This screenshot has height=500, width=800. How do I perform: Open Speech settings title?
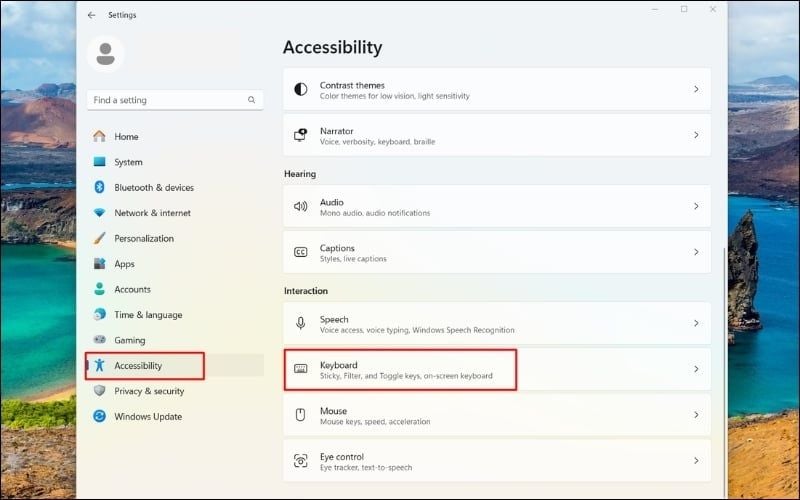click(334, 319)
